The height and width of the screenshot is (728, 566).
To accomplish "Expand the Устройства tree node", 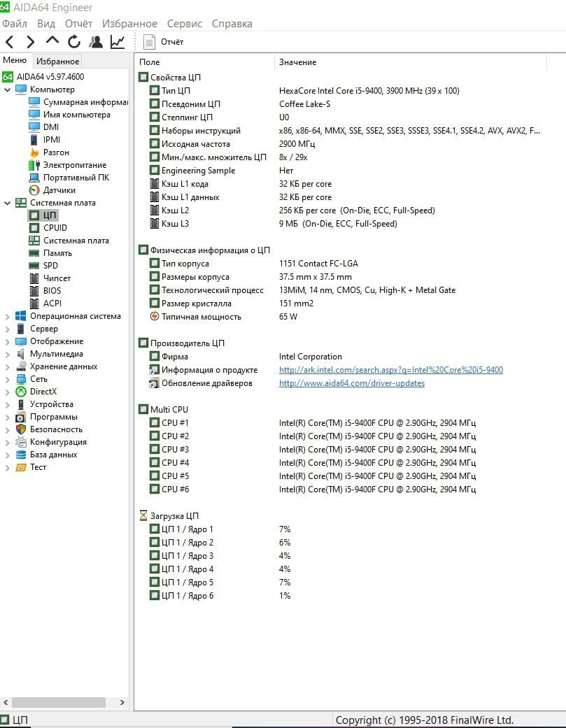I will (x=7, y=404).
